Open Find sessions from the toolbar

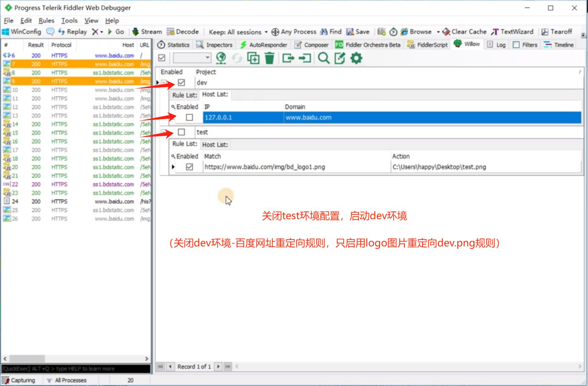pos(331,32)
